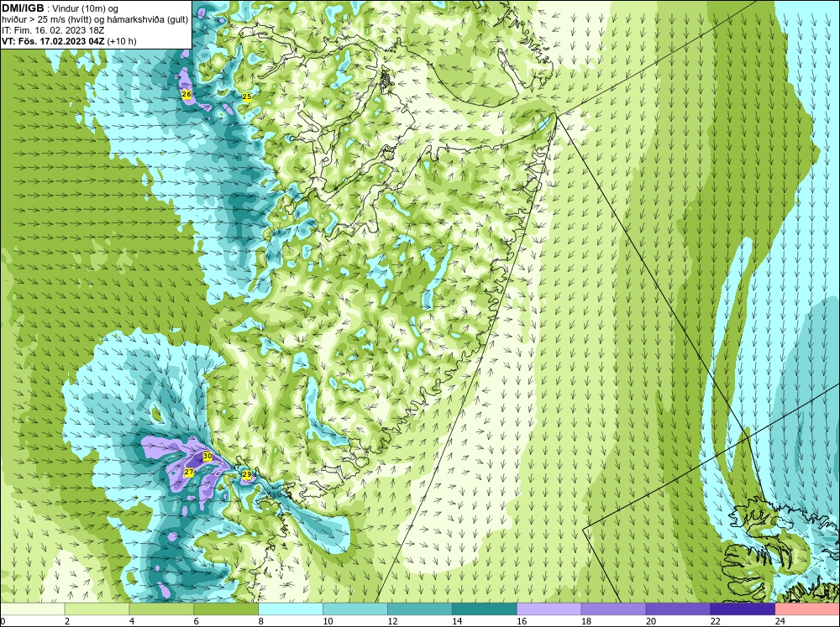Select the 22–24 m/s dark indigo swatch
The image size is (840, 627).
click(x=743, y=609)
